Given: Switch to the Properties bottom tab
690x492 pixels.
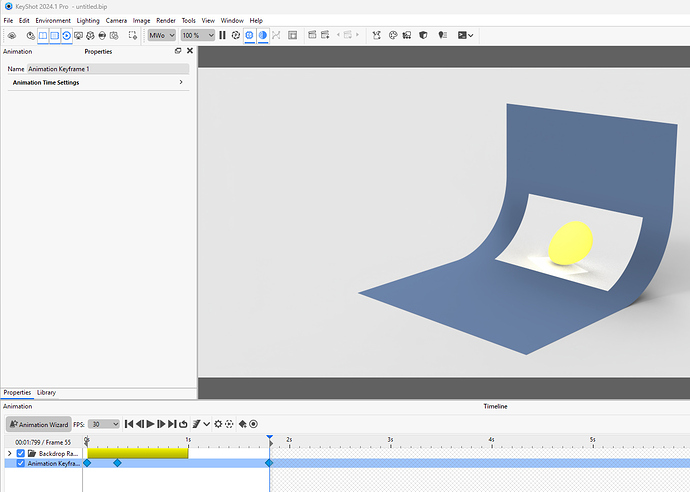Looking at the screenshot, I should (17, 393).
